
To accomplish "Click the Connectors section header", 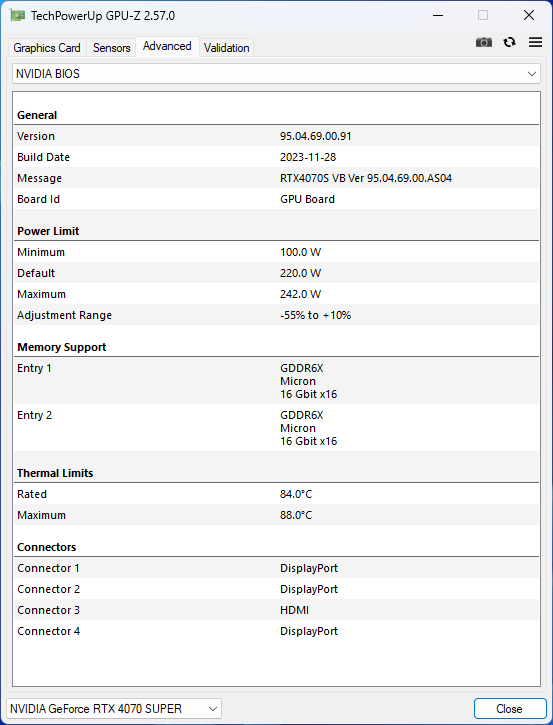I will (47, 547).
